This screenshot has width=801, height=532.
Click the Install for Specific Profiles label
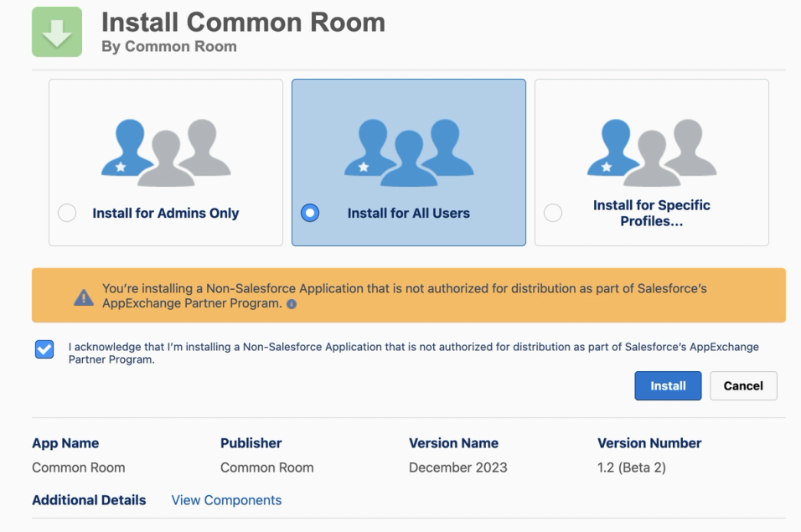651,213
